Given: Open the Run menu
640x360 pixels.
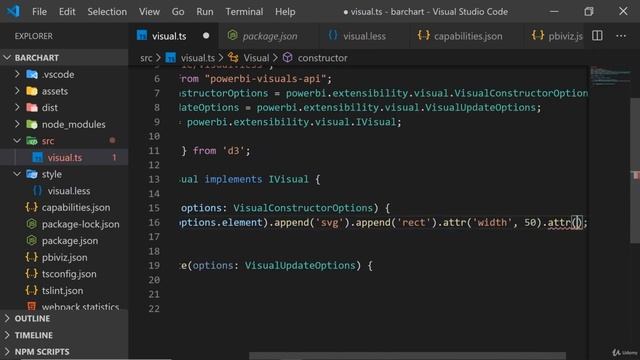Looking at the screenshot, I should point(205,12).
